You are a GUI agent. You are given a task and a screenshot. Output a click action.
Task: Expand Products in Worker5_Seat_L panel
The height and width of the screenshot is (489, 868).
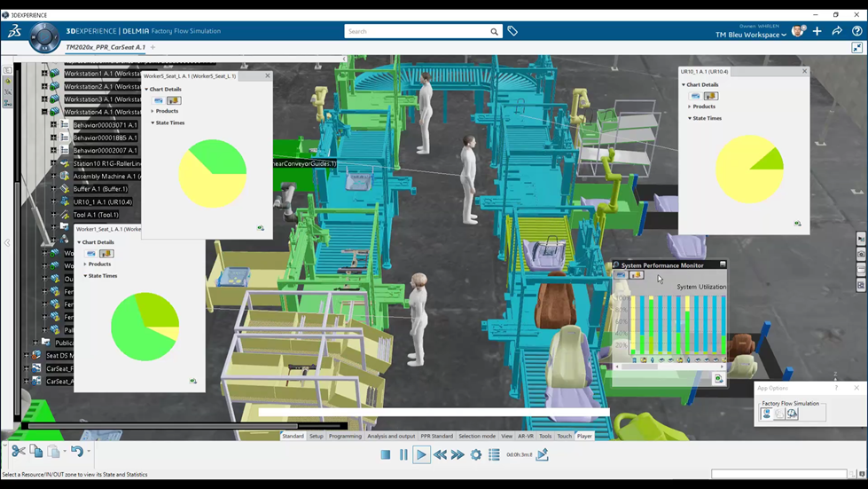[152, 111]
